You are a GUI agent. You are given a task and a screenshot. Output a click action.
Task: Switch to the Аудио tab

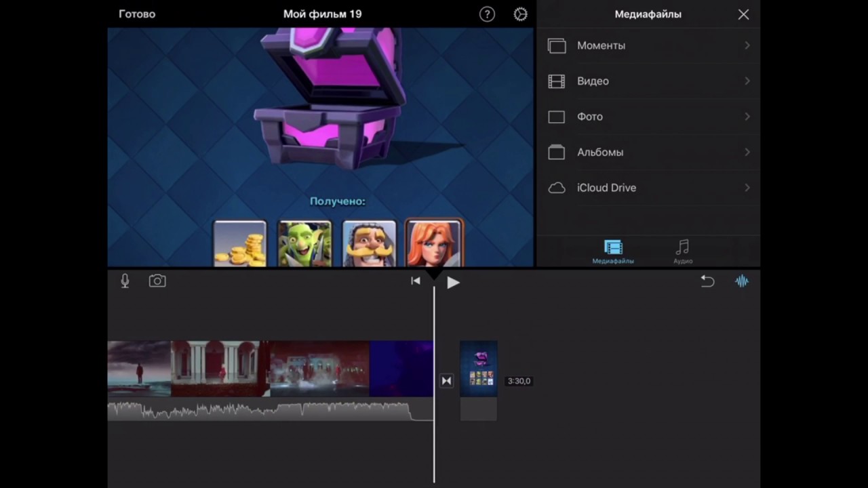(x=683, y=252)
